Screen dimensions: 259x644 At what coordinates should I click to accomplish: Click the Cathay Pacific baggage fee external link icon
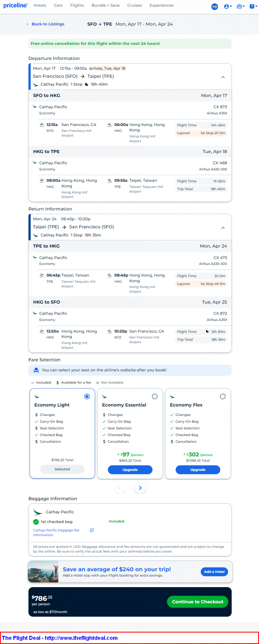(92, 530)
